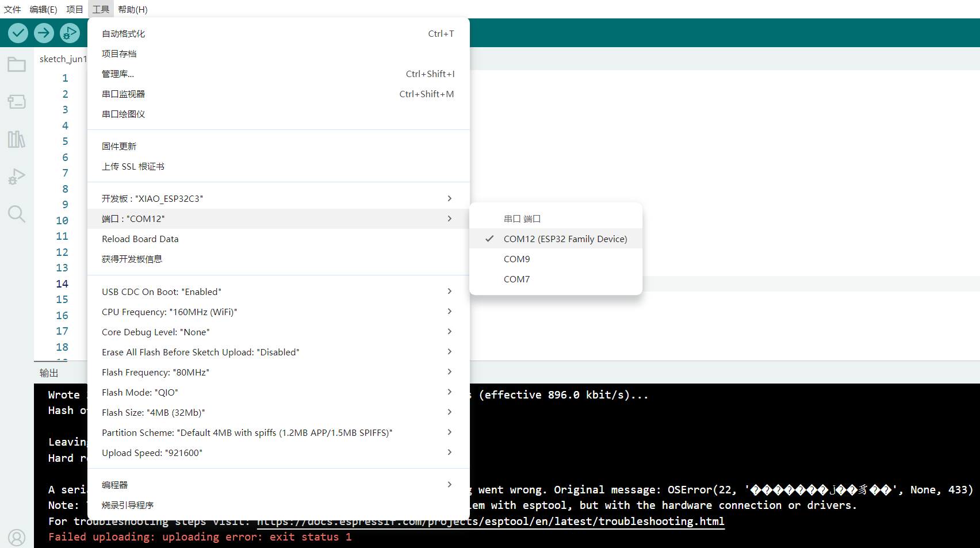Screen dimensions: 980x548
Task: Expand the 编程器 submenu arrow
Action: (450, 485)
